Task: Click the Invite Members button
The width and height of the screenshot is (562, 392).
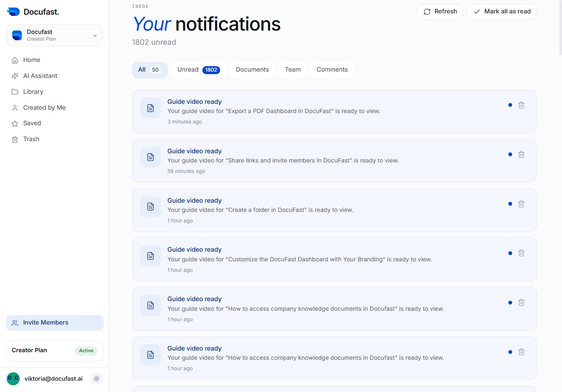Action: point(54,323)
